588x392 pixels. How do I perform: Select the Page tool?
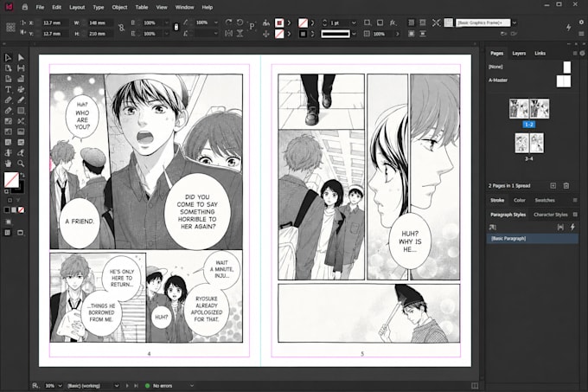coord(8,67)
